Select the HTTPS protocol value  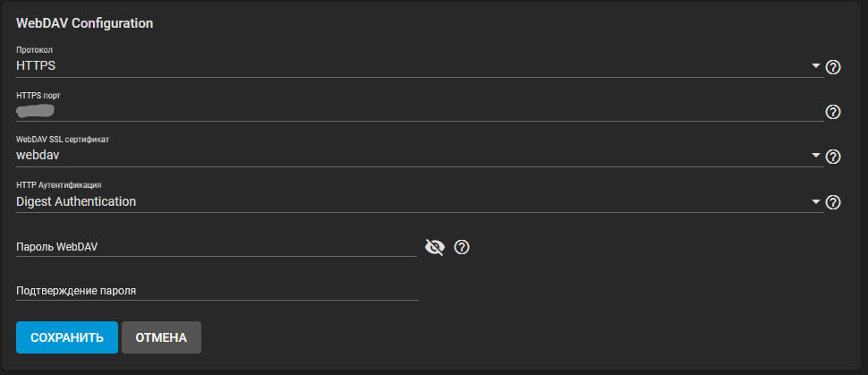point(36,66)
